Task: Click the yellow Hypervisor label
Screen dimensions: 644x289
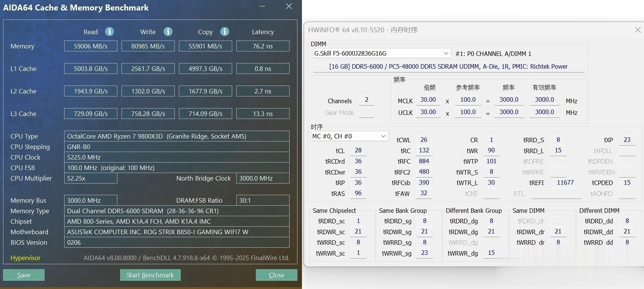Action: click(26, 258)
